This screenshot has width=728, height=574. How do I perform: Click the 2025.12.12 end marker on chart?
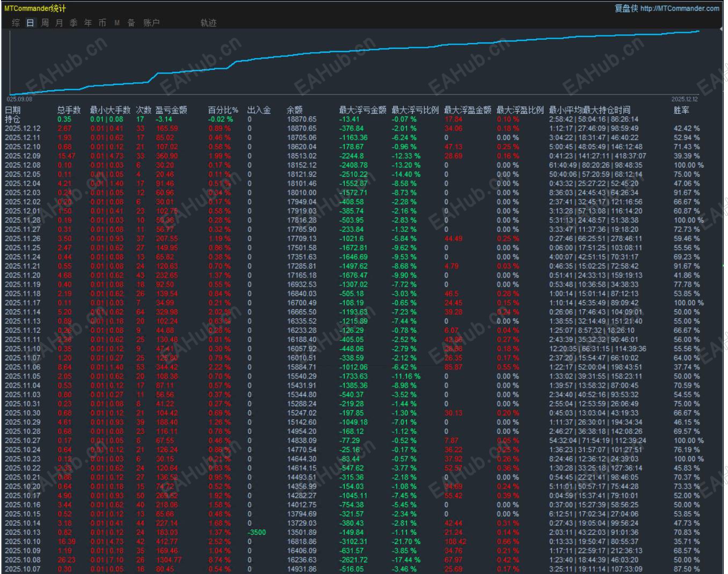tap(685, 99)
